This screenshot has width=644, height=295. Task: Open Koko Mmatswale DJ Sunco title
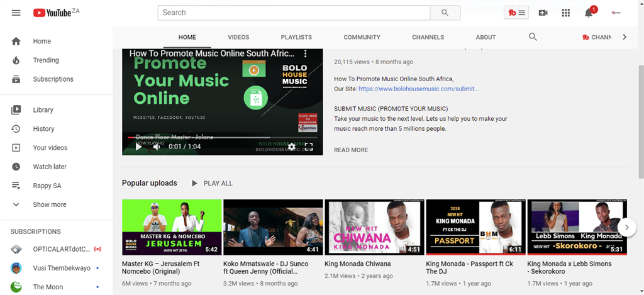tap(266, 267)
